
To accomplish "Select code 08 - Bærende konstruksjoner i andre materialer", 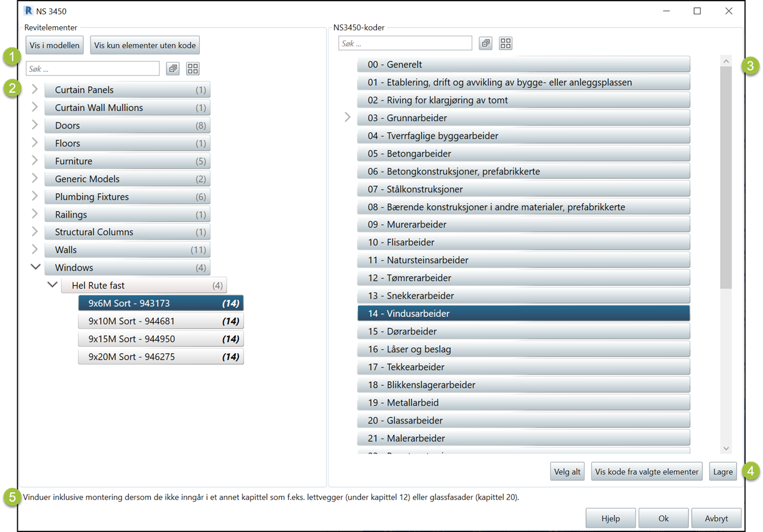I will [x=523, y=207].
